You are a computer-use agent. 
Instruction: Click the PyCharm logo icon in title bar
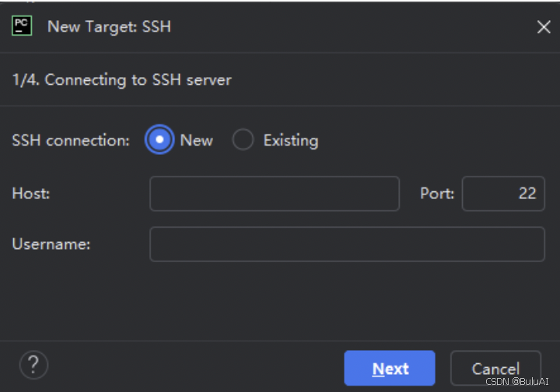[22, 26]
